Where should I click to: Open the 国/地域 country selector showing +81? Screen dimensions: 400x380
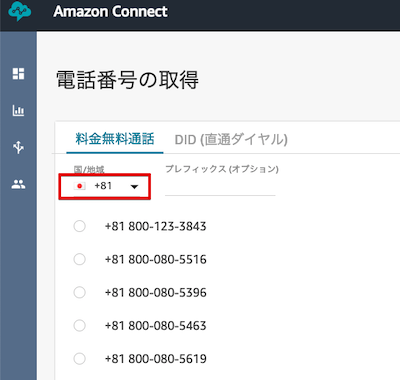pos(107,187)
